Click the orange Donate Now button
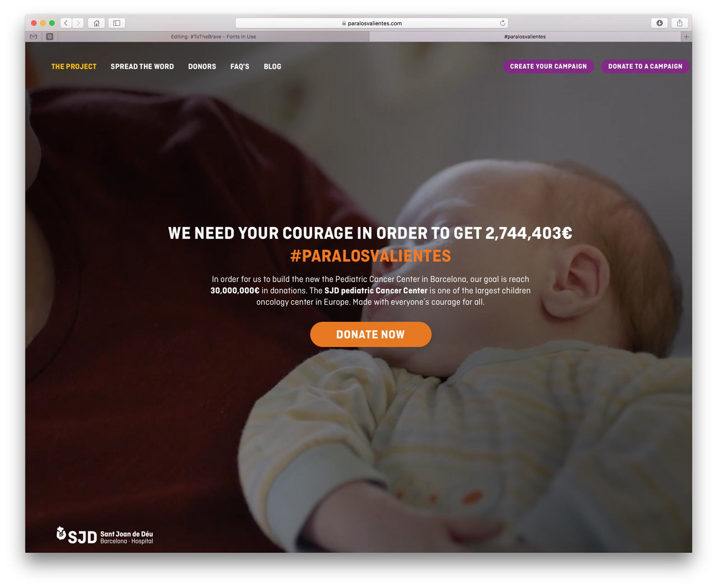 coord(371,335)
